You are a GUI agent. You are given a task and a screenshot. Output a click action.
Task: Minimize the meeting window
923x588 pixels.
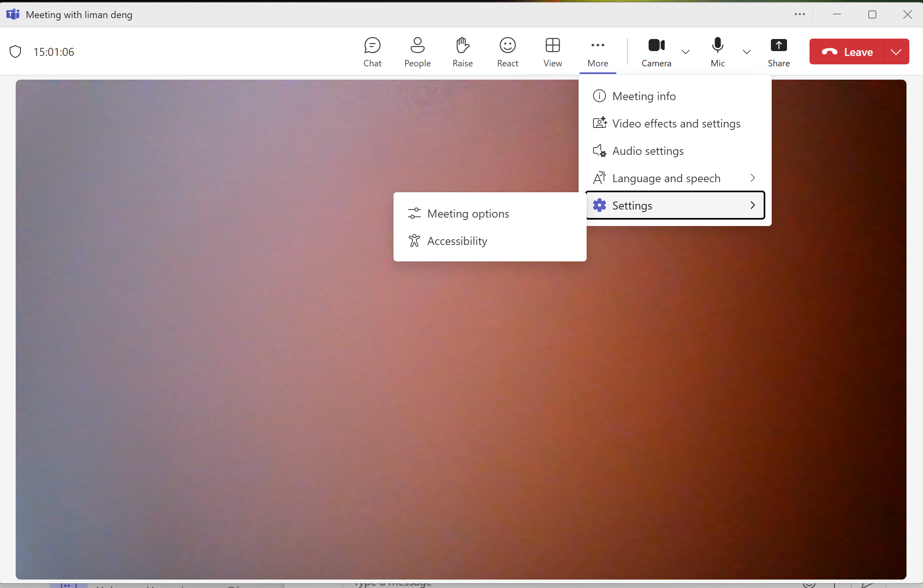837,14
